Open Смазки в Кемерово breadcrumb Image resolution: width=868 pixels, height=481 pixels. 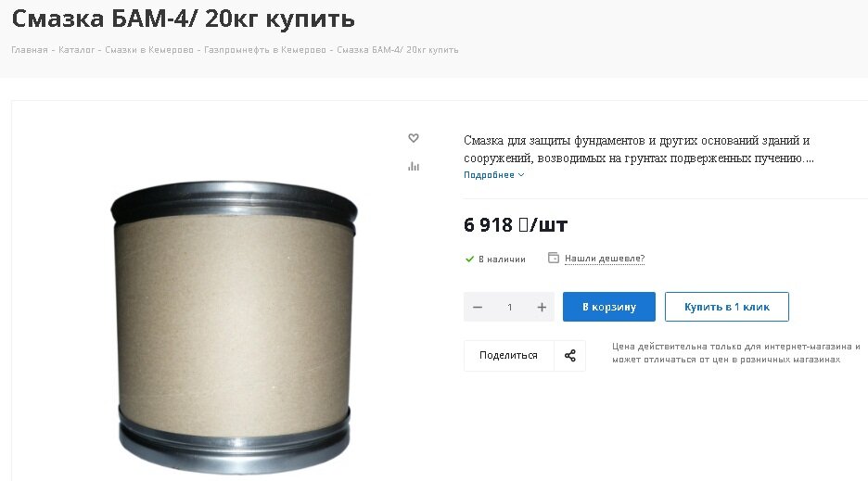click(149, 50)
